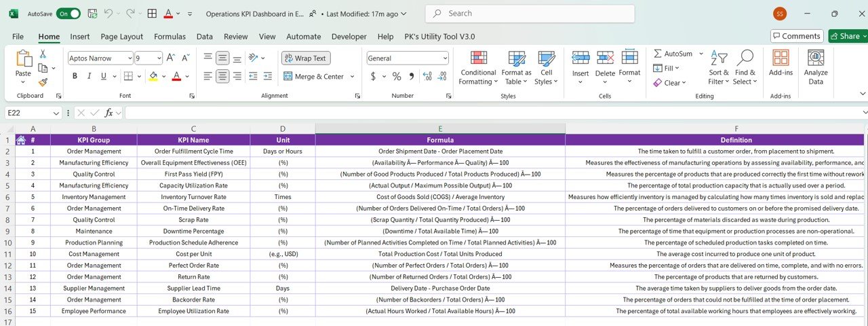Click in the Search box

coord(529,14)
